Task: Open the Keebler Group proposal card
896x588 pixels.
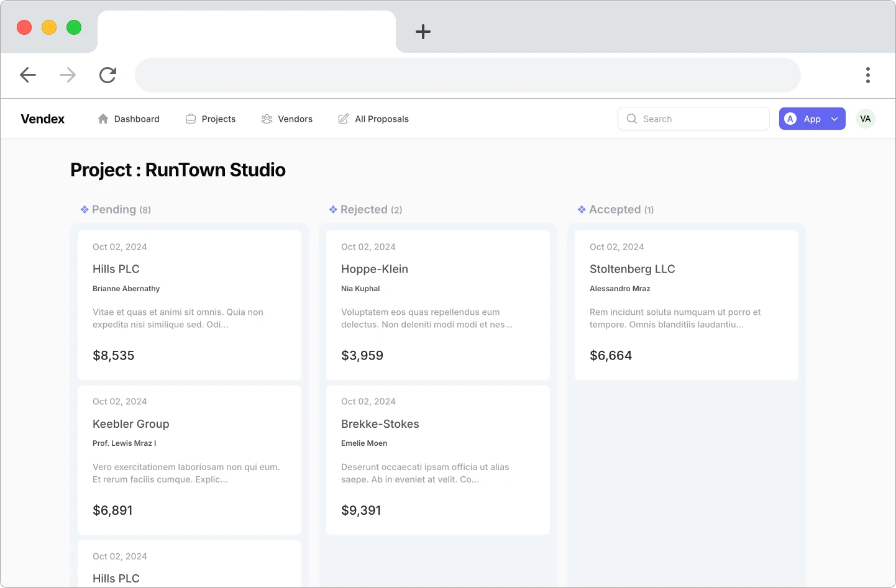Action: (x=190, y=460)
